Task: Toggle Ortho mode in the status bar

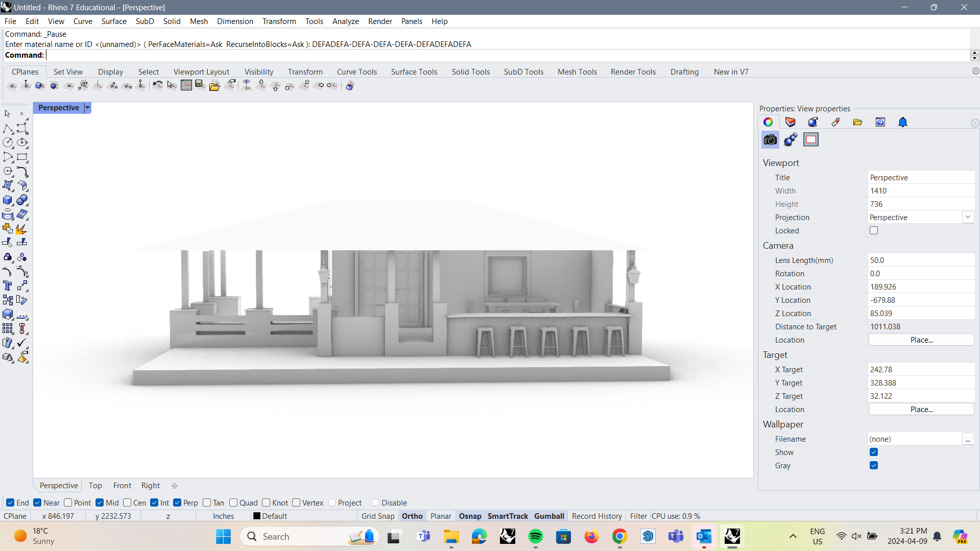Action: (x=412, y=516)
